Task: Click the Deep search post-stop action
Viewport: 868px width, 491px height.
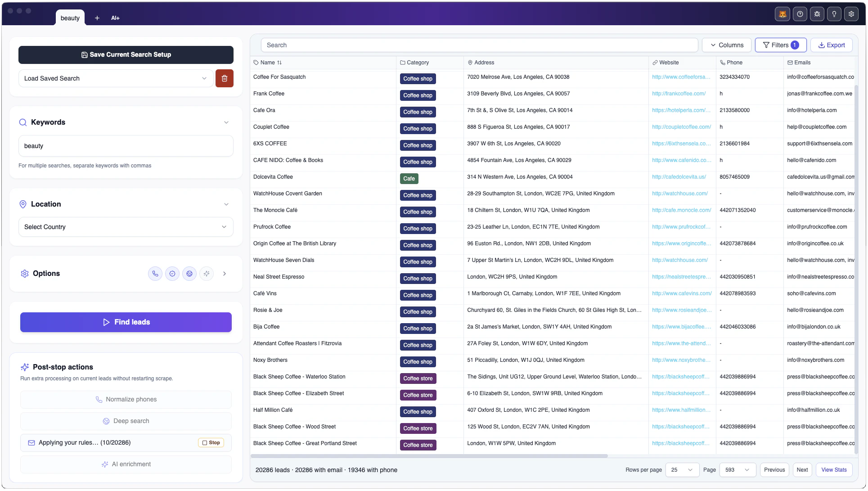Action: point(126,421)
